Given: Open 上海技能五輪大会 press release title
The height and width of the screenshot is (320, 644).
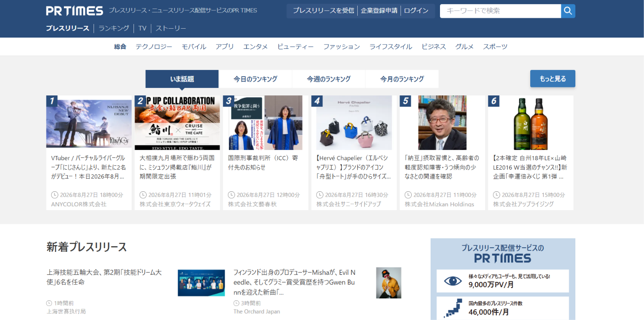Looking at the screenshot, I should coord(104,277).
